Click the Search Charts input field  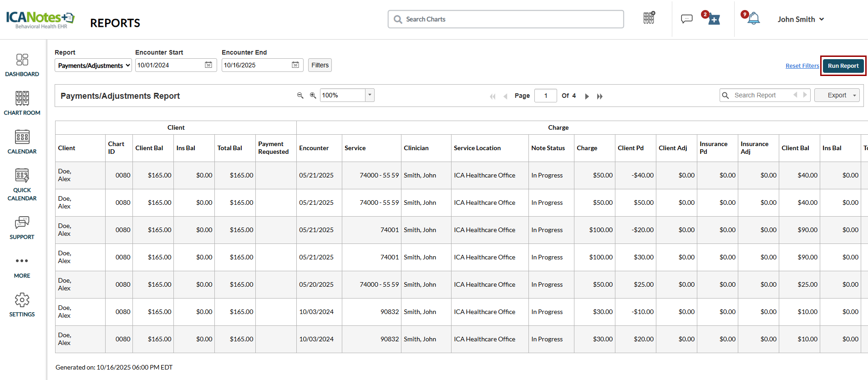click(x=505, y=19)
